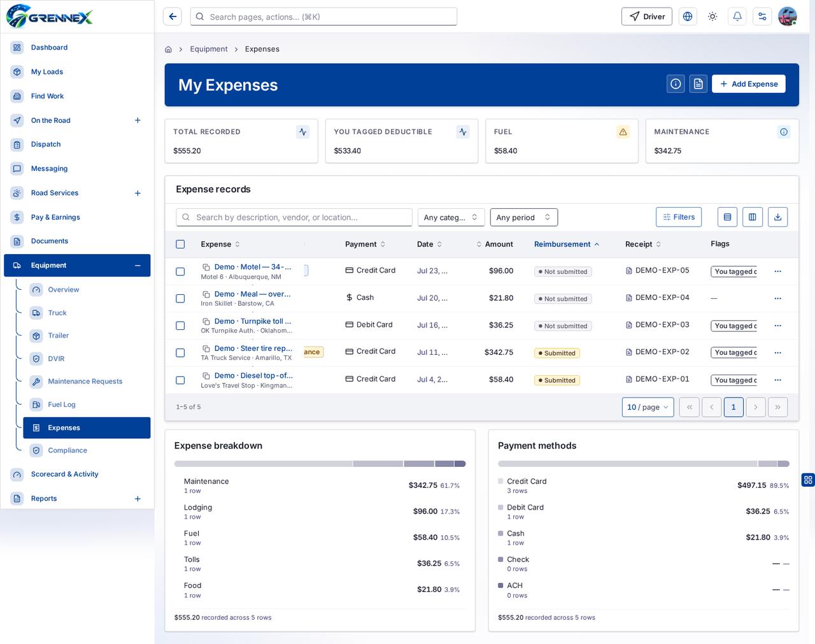Viewport: 815px width, 644px height.
Task: Open the Any category dropdown
Action: click(x=451, y=217)
